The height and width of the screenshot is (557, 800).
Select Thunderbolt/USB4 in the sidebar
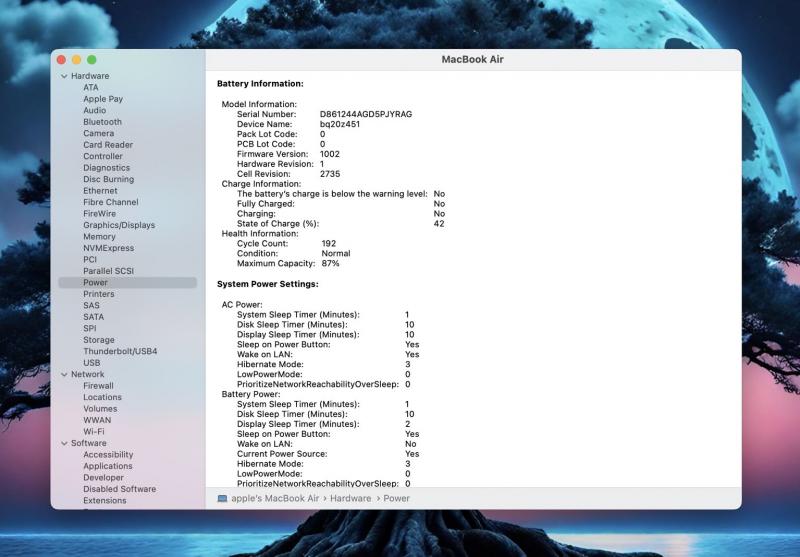pyautogui.click(x=120, y=351)
